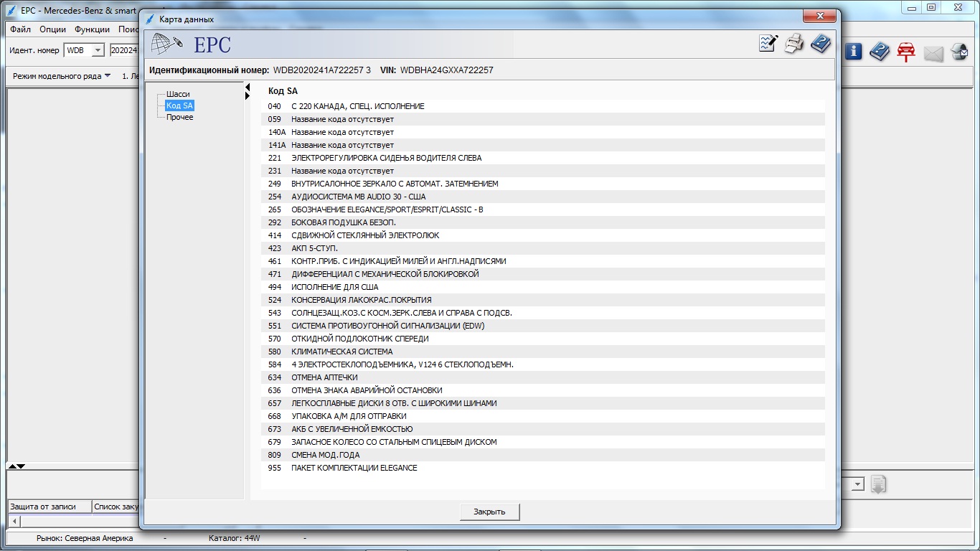Image resolution: width=980 pixels, height=551 pixels.
Task: Select row 494 ИСПОЛНЕНИЕ ДЛЯ США
Action: coord(543,287)
